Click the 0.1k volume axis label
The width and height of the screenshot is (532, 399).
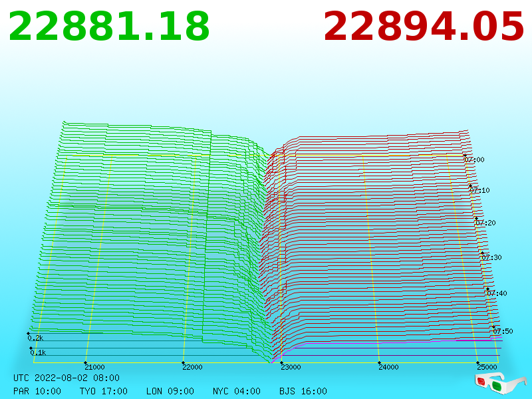38,352
